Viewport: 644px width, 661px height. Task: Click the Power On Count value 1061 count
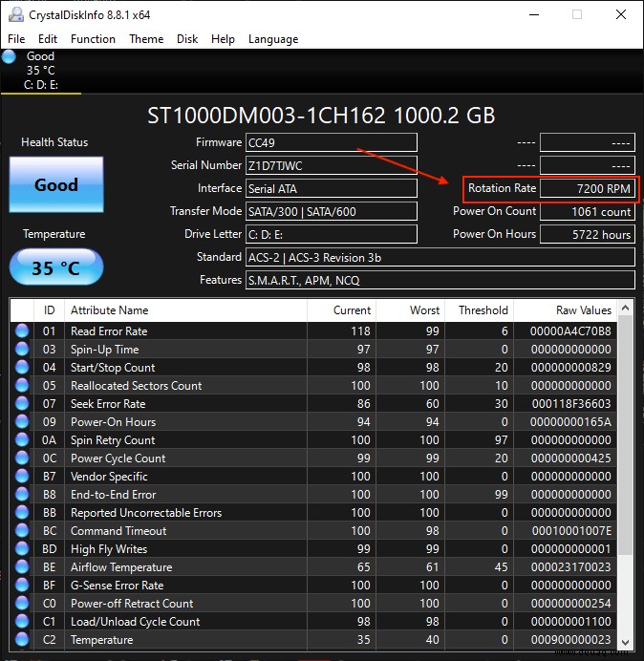[587, 211]
